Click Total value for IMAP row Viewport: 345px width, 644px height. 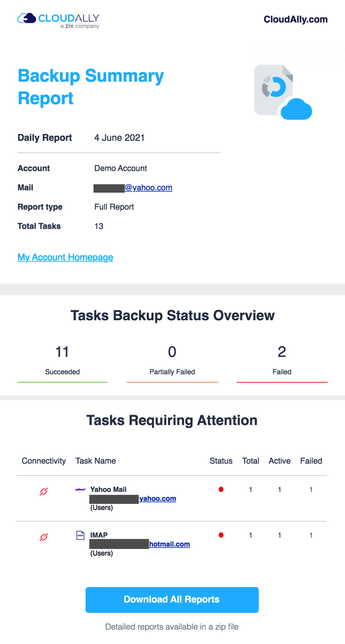click(x=251, y=535)
